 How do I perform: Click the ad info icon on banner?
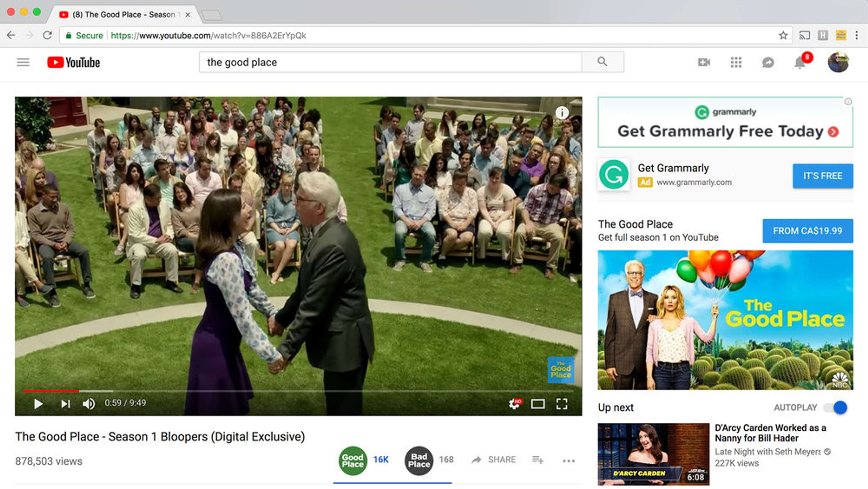[x=848, y=102]
